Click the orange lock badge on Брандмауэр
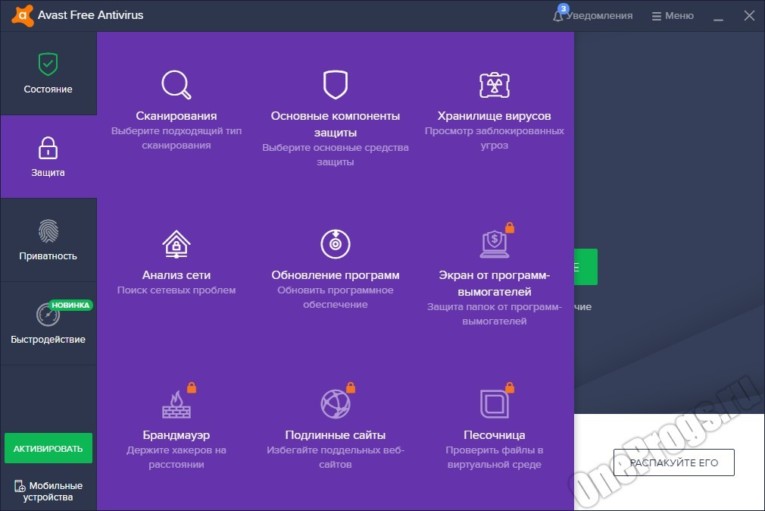Image resolution: width=765 pixels, height=511 pixels. (192, 388)
